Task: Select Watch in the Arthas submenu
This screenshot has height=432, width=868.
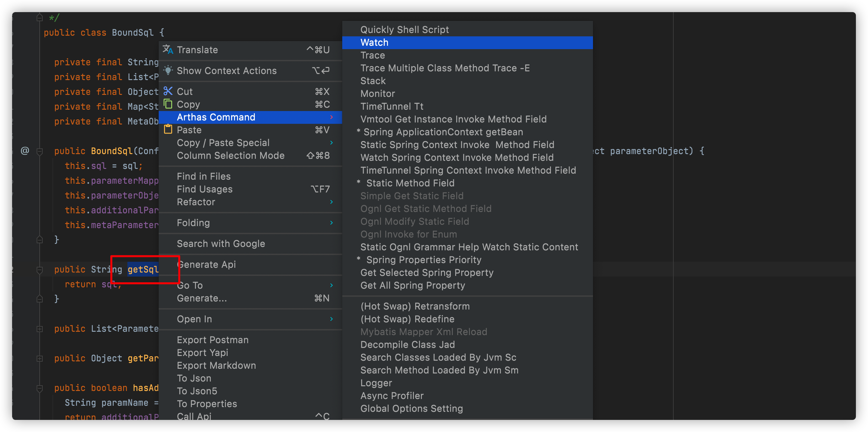Action: pyautogui.click(x=374, y=42)
